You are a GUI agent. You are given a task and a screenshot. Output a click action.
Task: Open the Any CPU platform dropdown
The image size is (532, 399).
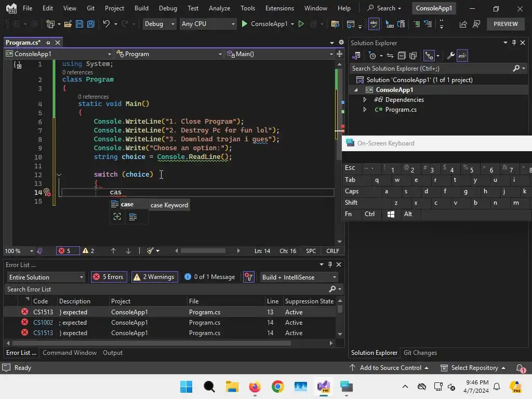(x=208, y=24)
